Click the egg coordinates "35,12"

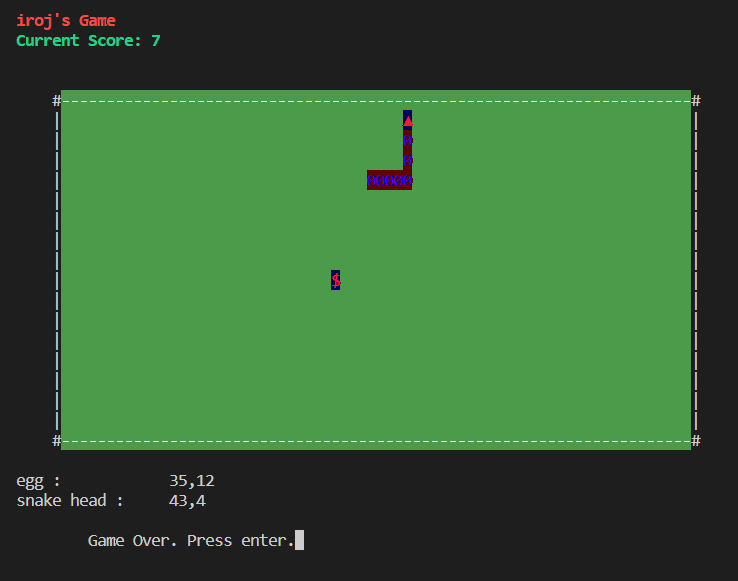192,481
